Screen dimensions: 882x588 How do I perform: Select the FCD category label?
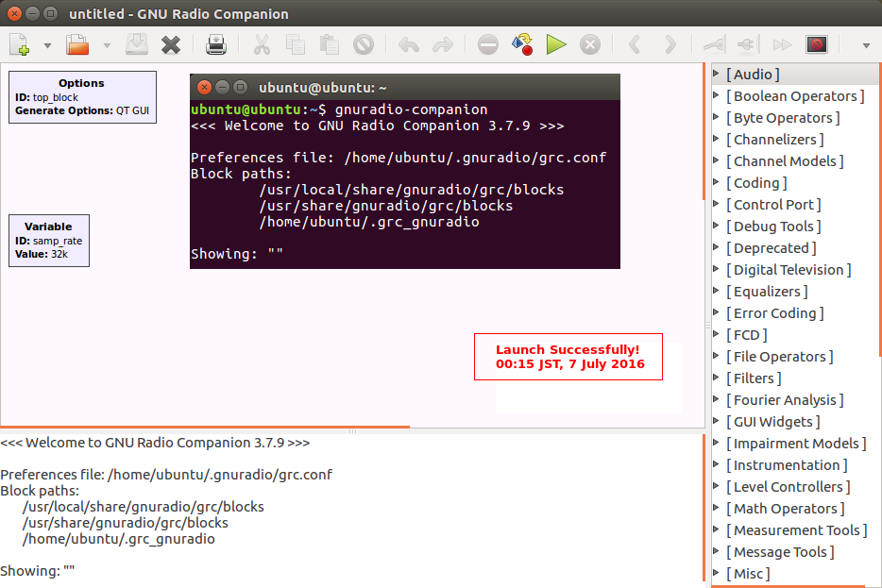point(746,335)
